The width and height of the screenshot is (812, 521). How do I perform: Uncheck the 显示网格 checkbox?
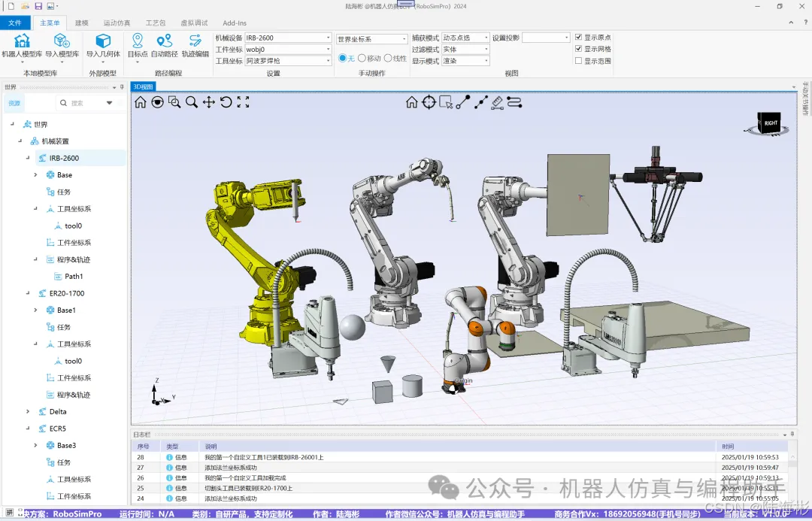click(578, 49)
